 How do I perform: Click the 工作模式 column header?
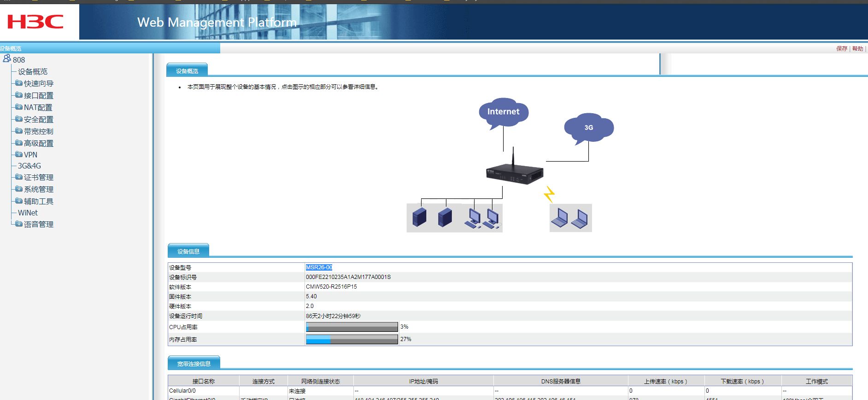pos(817,381)
